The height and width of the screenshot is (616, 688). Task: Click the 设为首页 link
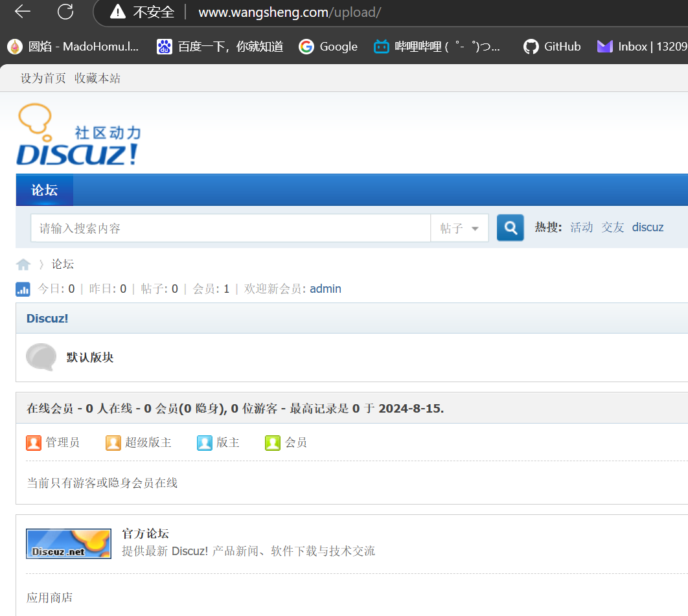[43, 78]
